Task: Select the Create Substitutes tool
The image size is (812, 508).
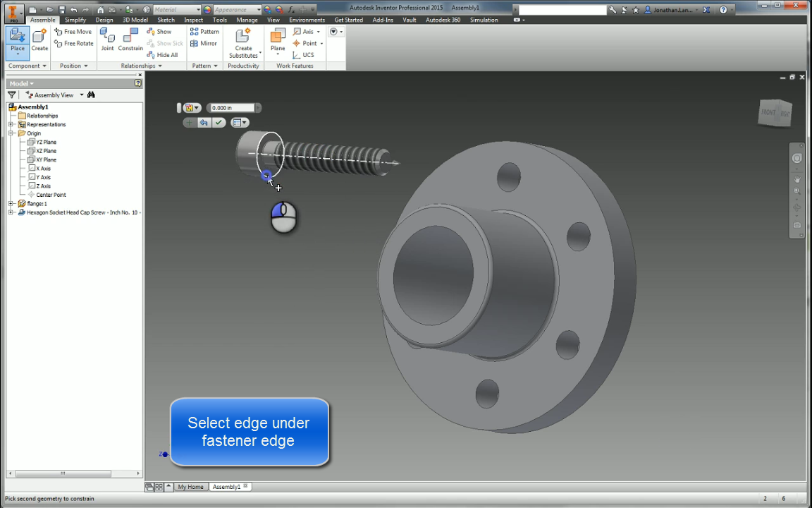Action: coord(243,44)
